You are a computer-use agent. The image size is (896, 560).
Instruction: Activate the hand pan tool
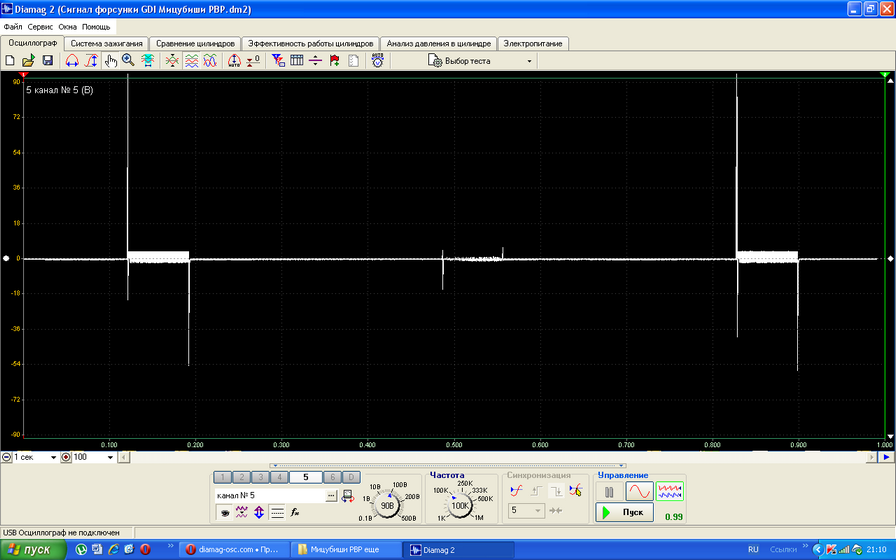click(110, 61)
